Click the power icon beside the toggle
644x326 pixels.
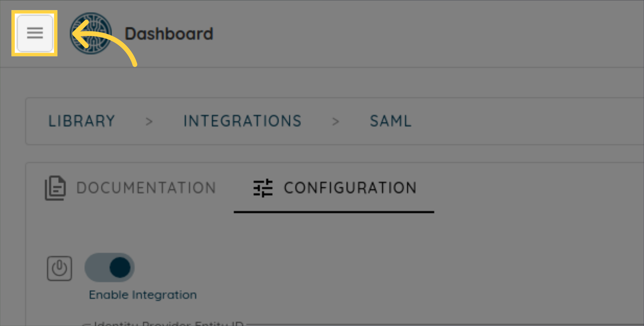59,268
